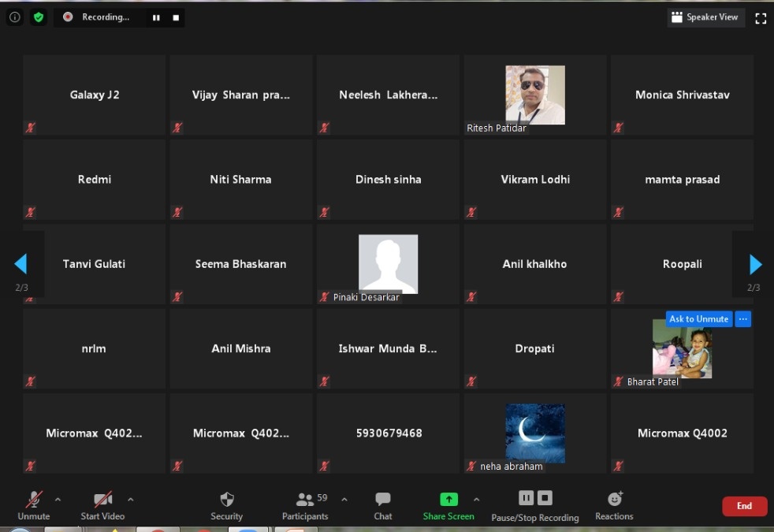Image resolution: width=774 pixels, height=532 pixels.
Task: Open the meeting information icon
Action: [15, 17]
